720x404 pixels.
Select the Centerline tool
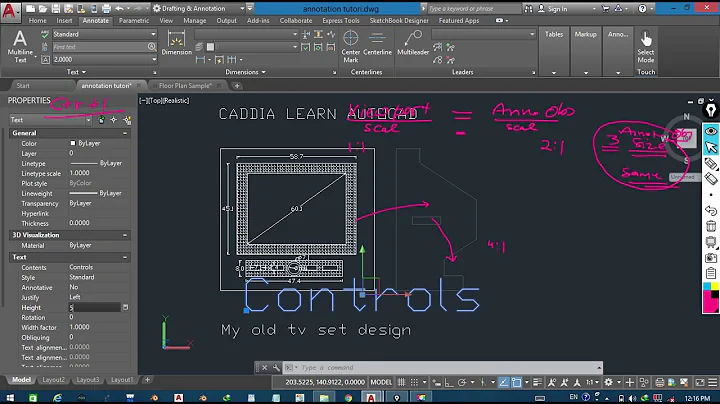pyautogui.click(x=377, y=43)
